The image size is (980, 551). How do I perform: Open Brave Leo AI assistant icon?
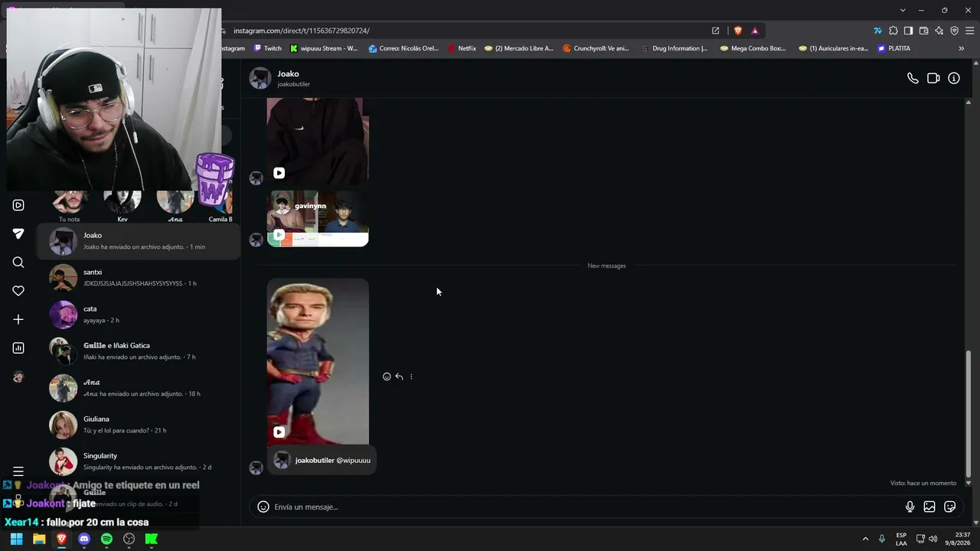click(x=939, y=31)
